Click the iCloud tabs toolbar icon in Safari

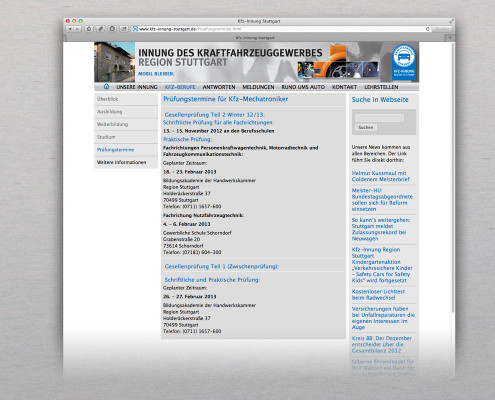pyautogui.click(x=112, y=29)
